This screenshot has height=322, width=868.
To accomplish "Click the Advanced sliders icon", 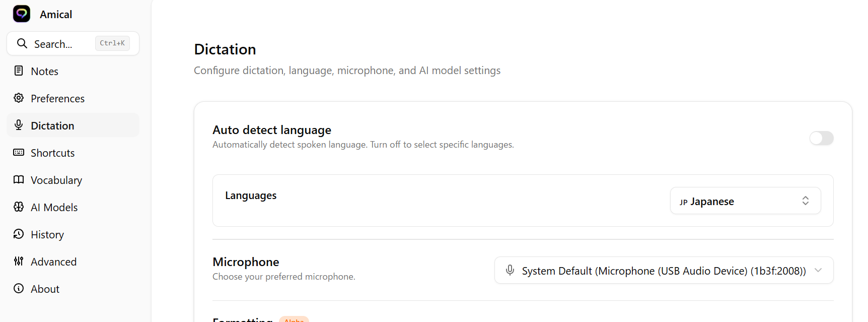I will click(x=19, y=262).
